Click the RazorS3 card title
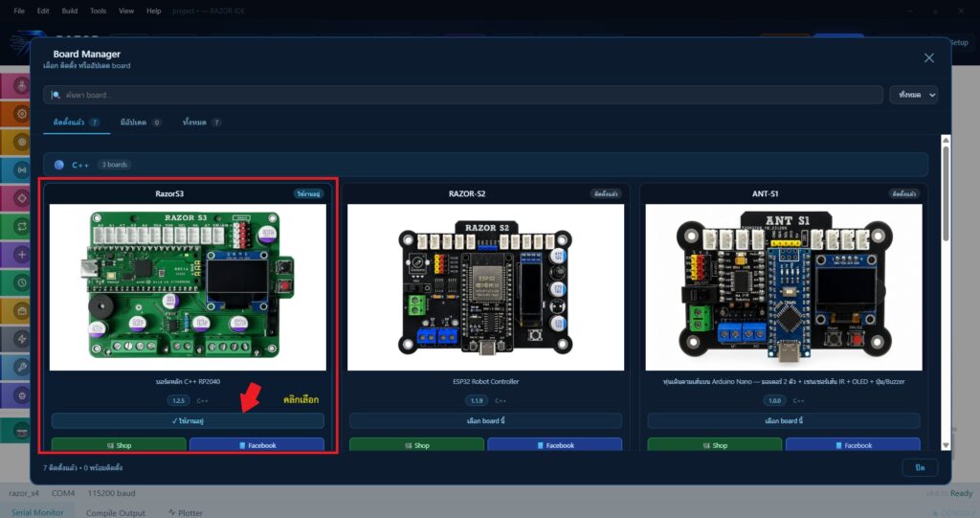Screen dimensions: 980x518 pyautogui.click(x=169, y=194)
